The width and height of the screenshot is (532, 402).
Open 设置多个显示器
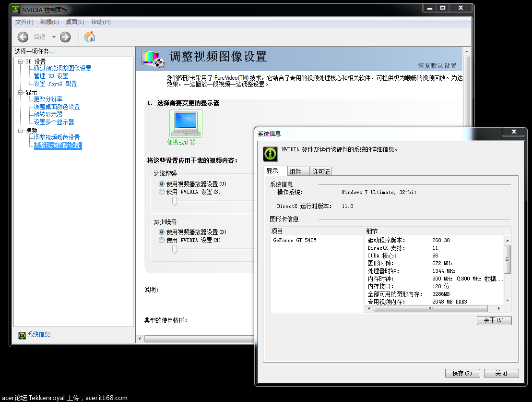(x=54, y=122)
